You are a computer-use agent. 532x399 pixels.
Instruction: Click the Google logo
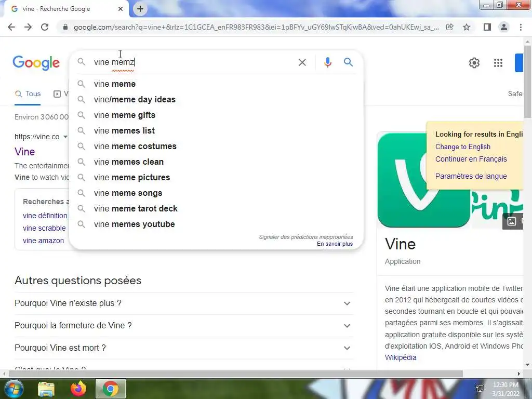[x=36, y=63]
